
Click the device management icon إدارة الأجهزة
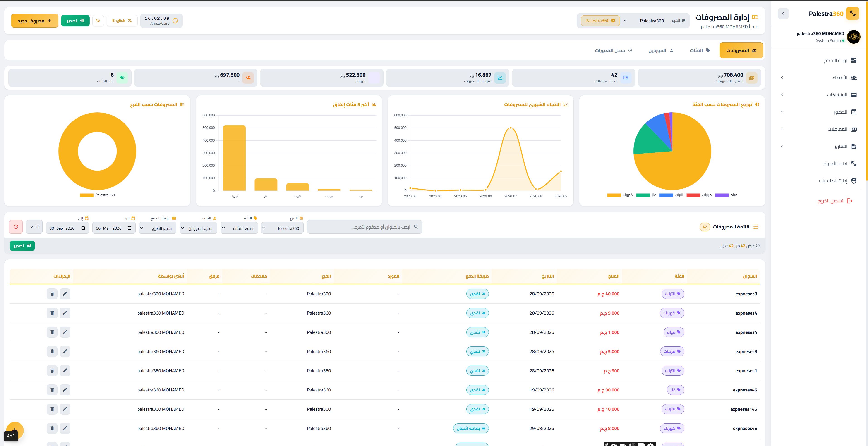[854, 164]
